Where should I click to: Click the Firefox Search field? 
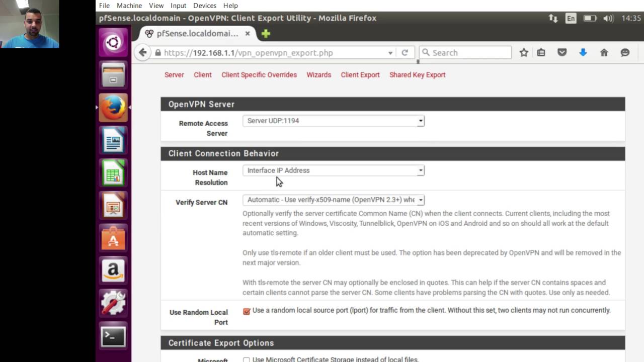click(x=465, y=52)
